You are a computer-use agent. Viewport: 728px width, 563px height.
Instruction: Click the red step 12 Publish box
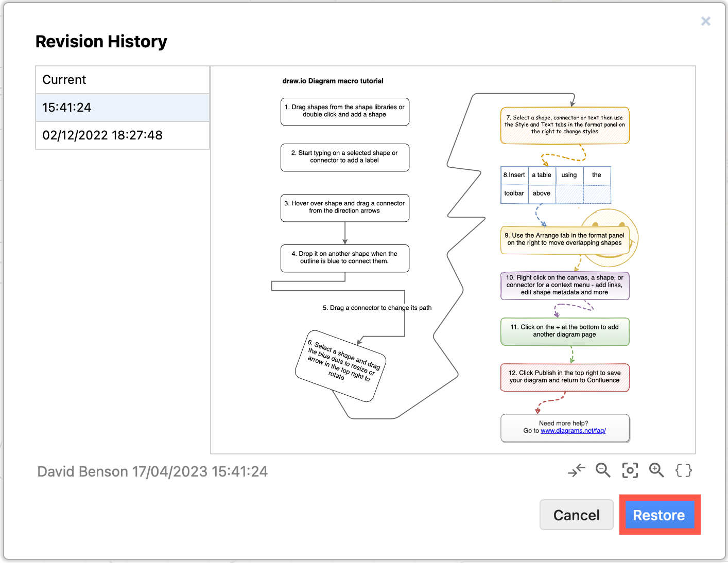564,377
